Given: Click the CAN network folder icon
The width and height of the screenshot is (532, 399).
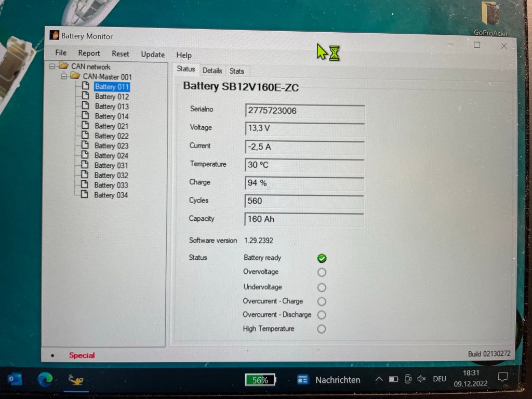Looking at the screenshot, I should point(64,66).
